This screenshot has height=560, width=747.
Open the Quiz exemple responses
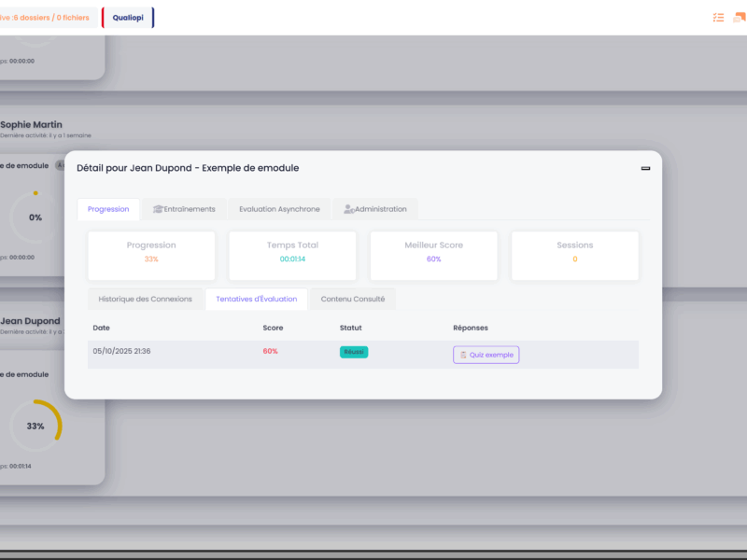coord(486,355)
